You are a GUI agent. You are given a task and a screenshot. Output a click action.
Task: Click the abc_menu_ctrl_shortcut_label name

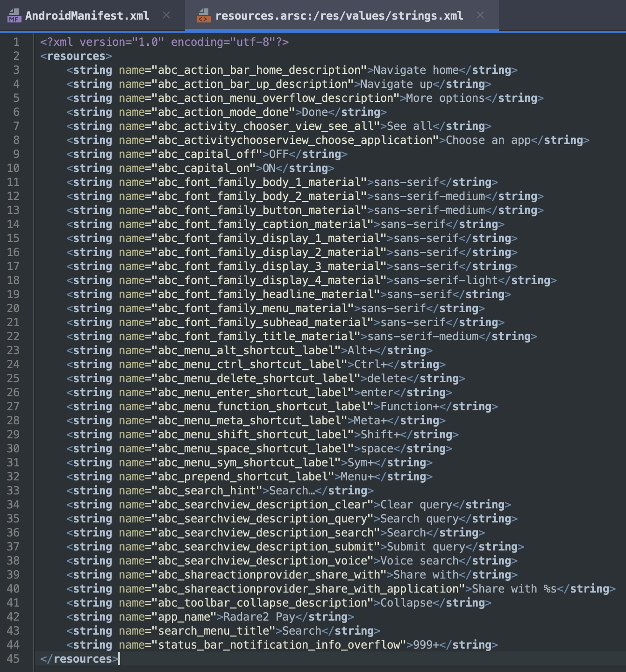point(249,365)
